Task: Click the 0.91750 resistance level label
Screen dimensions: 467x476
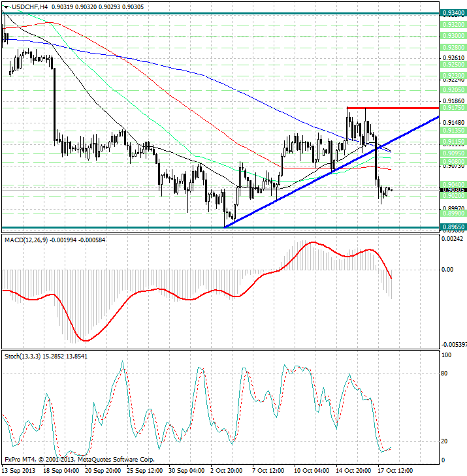Action: click(x=453, y=108)
